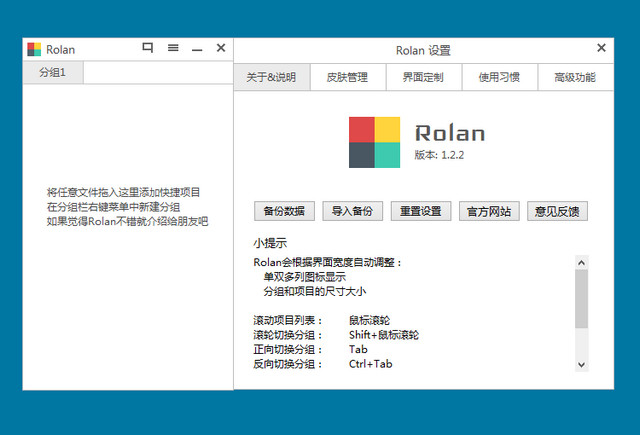
Task: Click the 正向切换分组 label
Action: click(x=288, y=350)
